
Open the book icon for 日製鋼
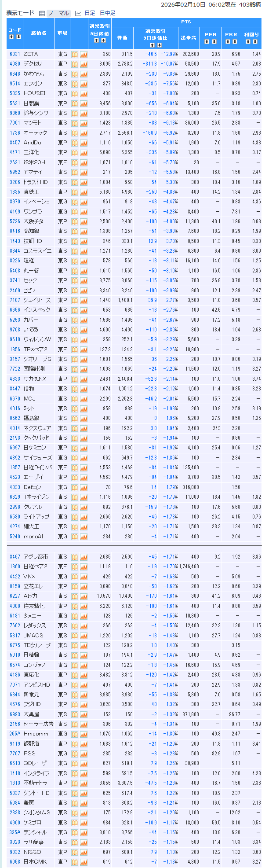point(75,103)
